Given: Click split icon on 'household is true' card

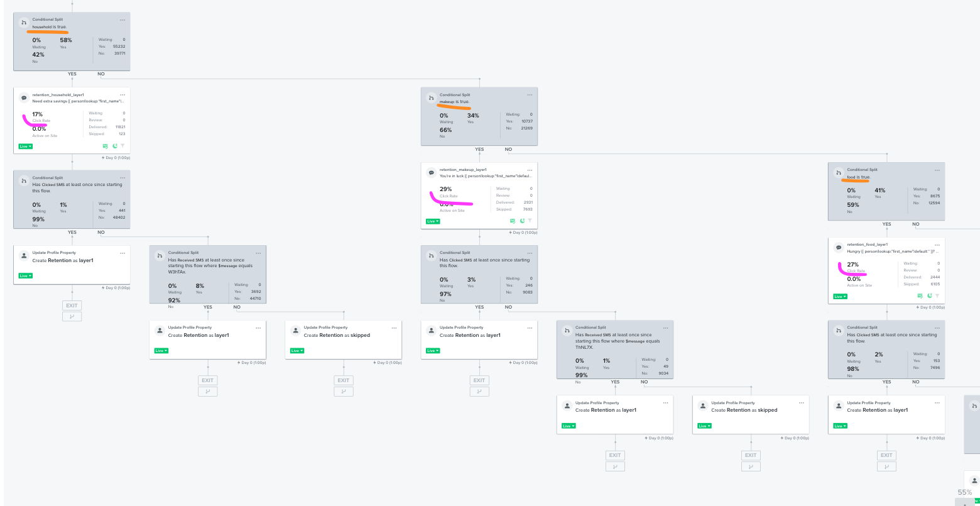Looking at the screenshot, I should click(x=24, y=23).
